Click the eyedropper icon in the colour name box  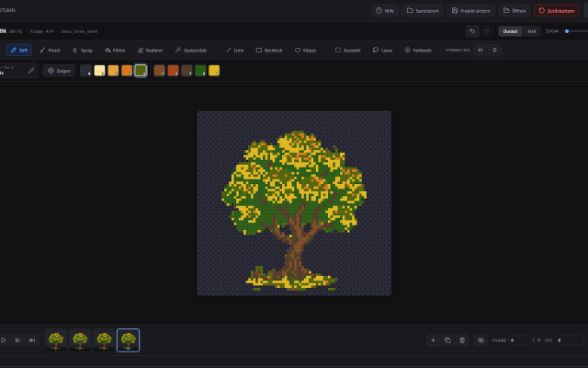click(31, 70)
